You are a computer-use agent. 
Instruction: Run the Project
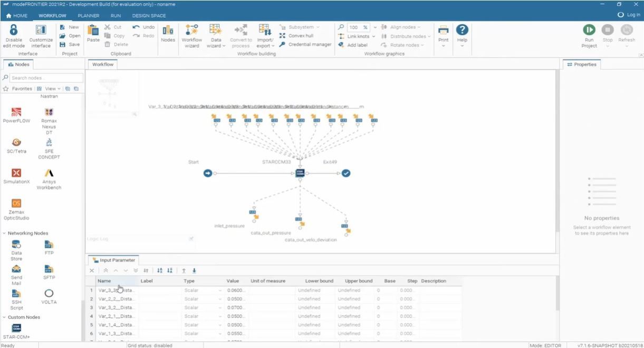point(589,36)
